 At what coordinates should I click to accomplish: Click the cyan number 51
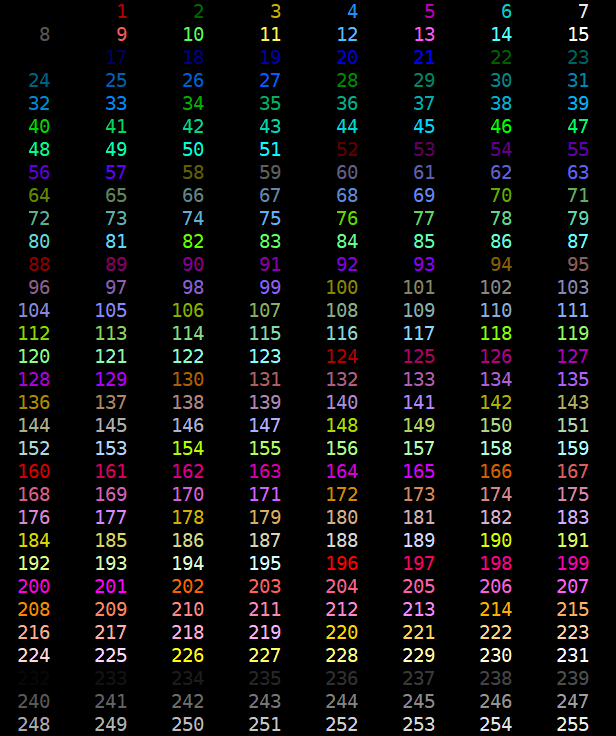pyautogui.click(x=270, y=149)
